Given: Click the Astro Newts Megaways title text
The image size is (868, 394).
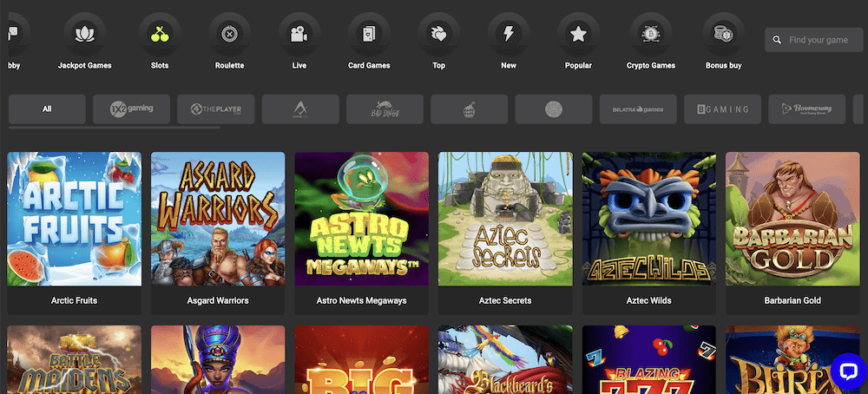Looking at the screenshot, I should (361, 300).
